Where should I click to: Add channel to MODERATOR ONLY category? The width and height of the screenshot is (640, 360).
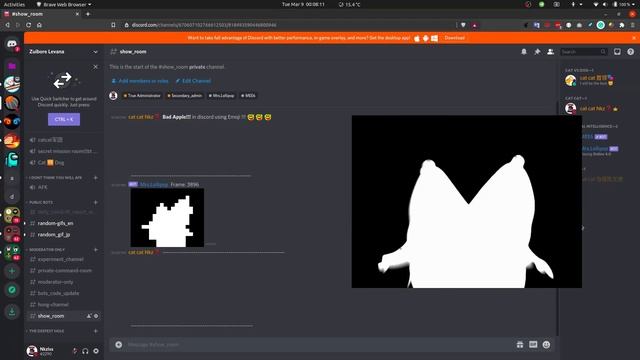click(96, 249)
